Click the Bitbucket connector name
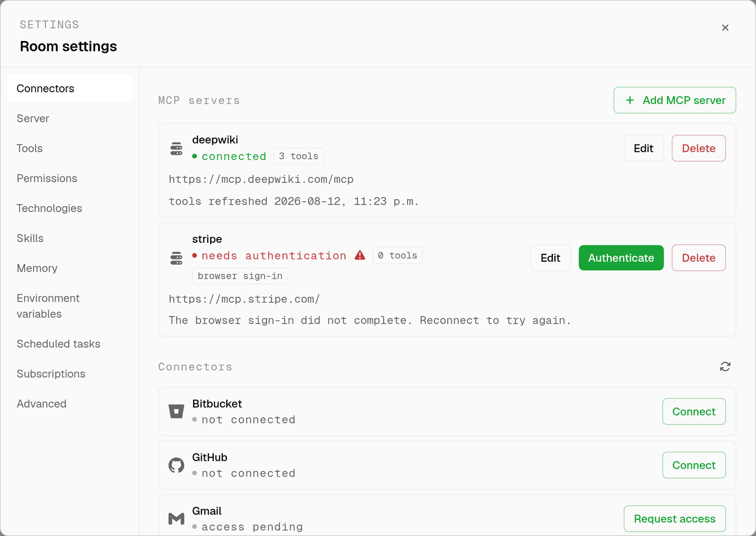Image resolution: width=756 pixels, height=536 pixels. [x=217, y=404]
